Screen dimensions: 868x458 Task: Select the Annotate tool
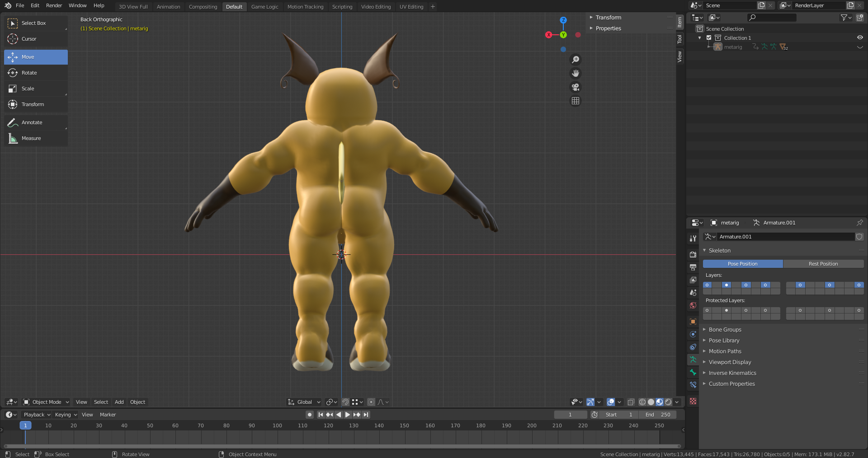tap(36, 122)
